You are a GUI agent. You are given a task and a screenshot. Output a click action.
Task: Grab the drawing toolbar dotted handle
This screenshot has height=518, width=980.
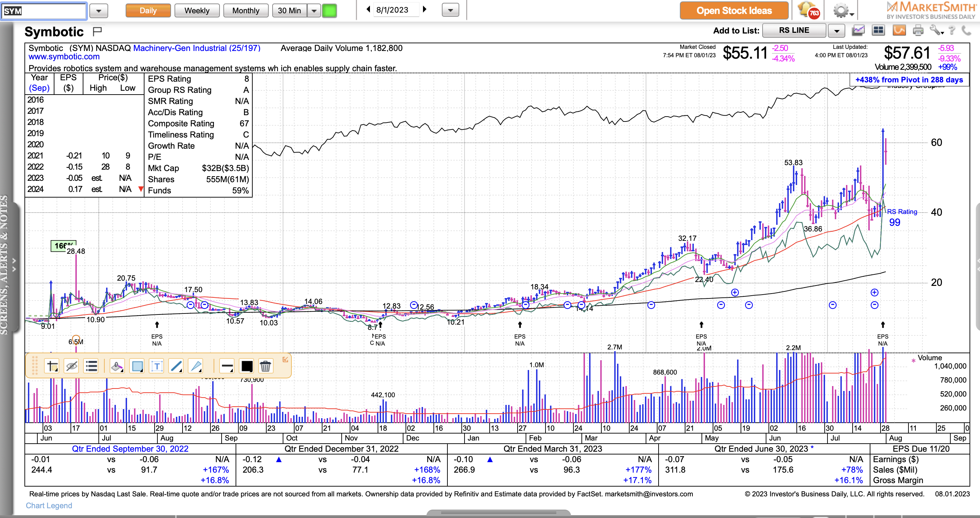click(x=35, y=366)
